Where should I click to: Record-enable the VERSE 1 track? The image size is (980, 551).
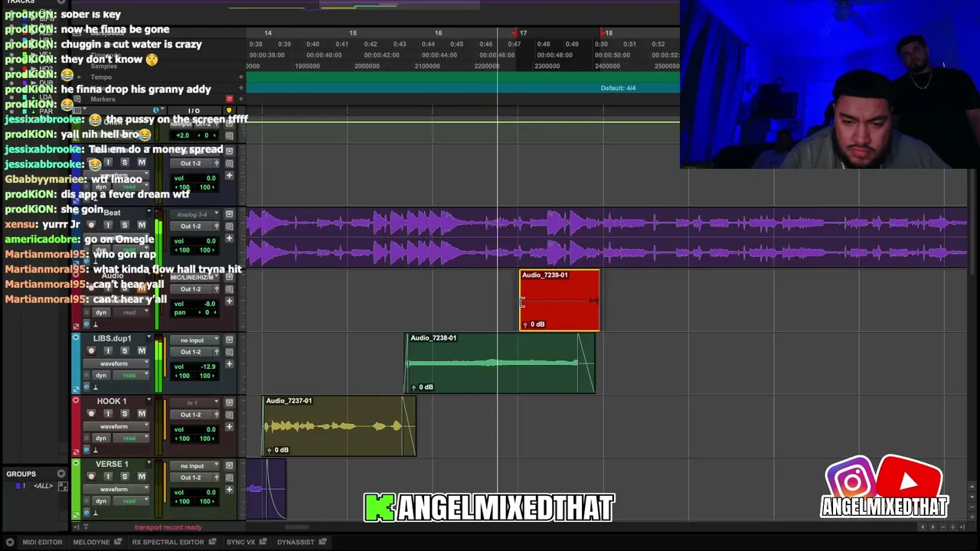(x=91, y=476)
